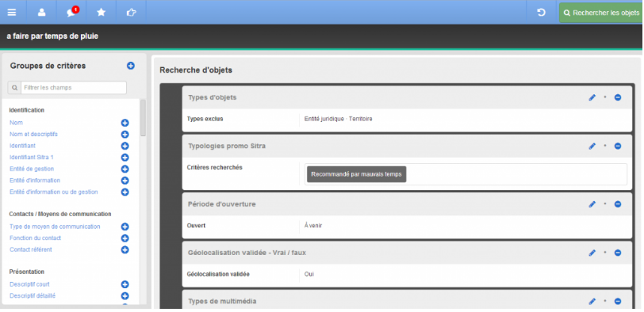The image size is (644, 312).
Task: Remove the Types d'objets criterion
Action: pos(618,97)
